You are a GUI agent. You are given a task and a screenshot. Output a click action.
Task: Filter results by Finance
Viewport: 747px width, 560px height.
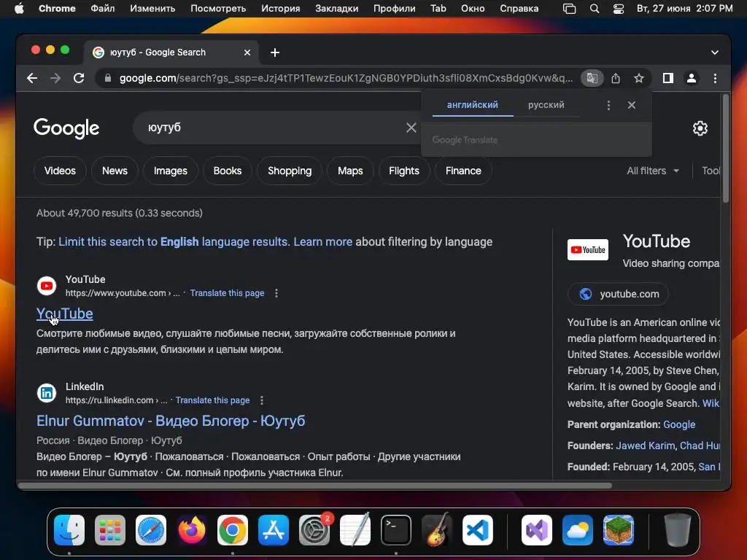[x=463, y=171]
